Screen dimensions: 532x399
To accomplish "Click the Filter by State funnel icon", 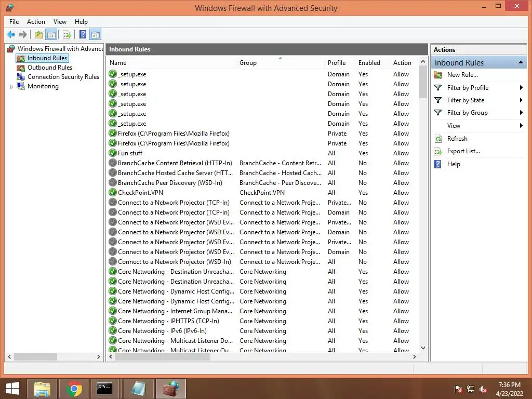I will [438, 100].
